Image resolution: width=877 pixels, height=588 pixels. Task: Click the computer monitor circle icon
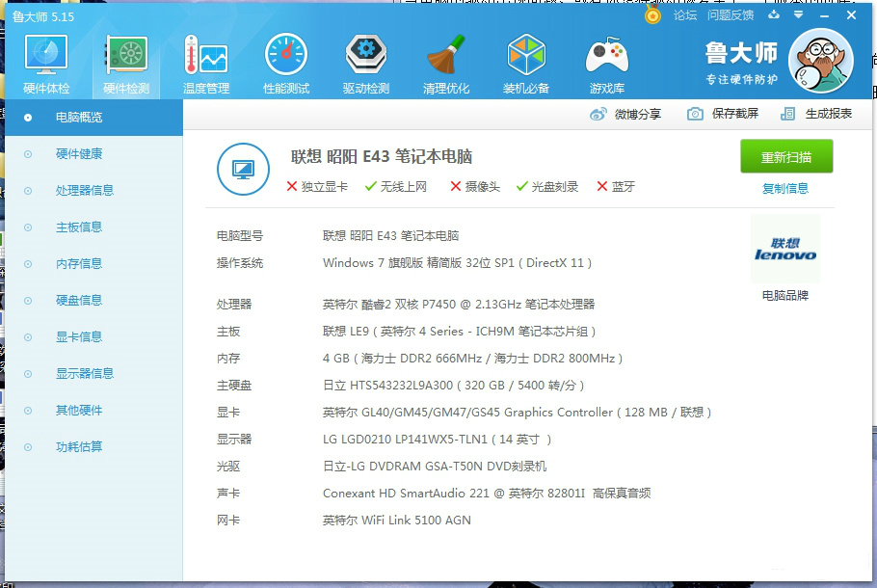click(x=243, y=169)
